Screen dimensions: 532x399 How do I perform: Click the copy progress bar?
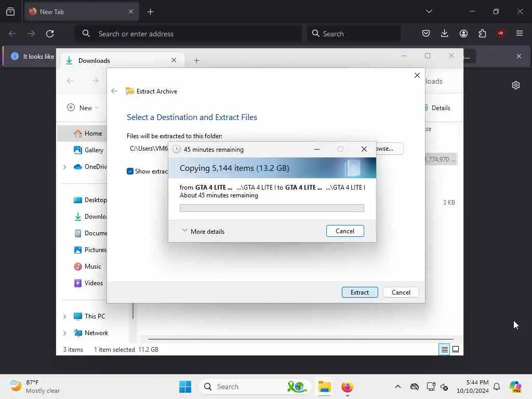(272, 208)
